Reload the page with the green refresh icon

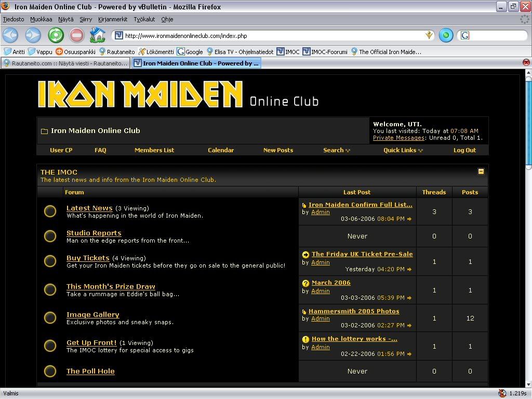click(x=56, y=35)
